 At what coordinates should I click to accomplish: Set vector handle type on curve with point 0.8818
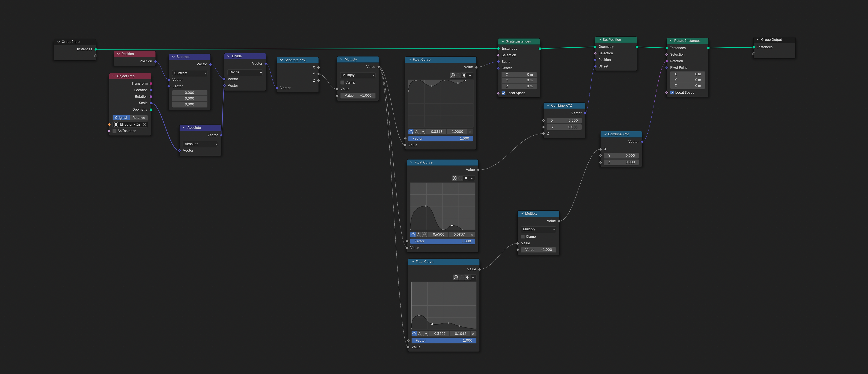pyautogui.click(x=417, y=132)
